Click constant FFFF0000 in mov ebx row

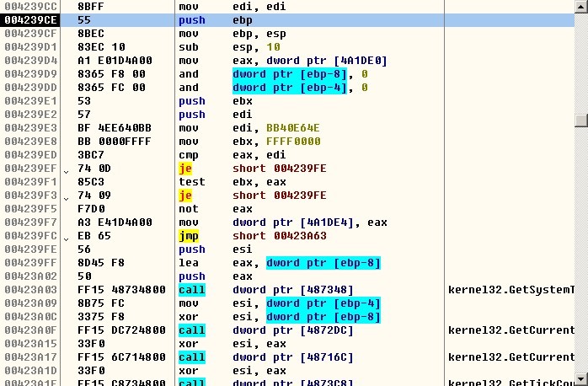(293, 142)
